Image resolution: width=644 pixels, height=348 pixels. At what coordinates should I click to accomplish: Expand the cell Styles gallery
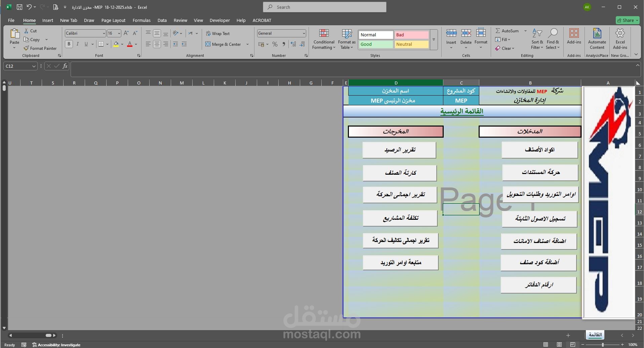[x=434, y=40]
